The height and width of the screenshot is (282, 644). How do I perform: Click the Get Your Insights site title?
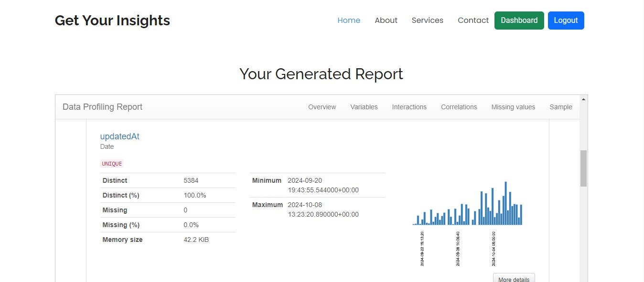(112, 21)
